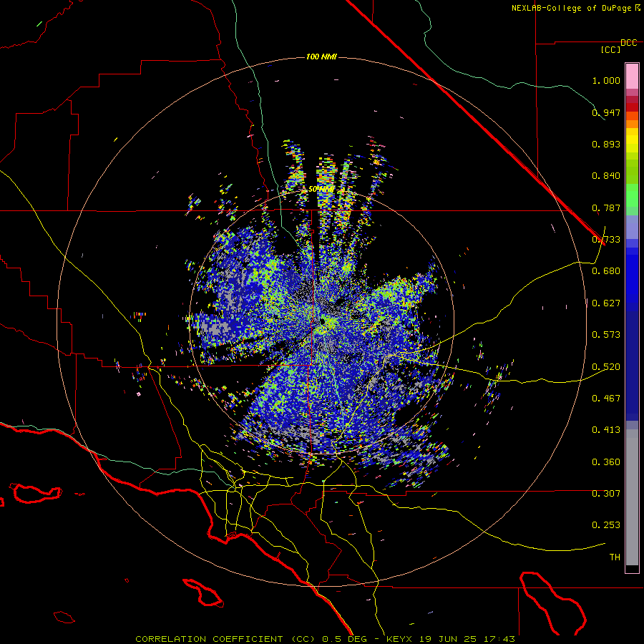Click the [CC] legend header
644x644 pixels.
click(x=610, y=49)
